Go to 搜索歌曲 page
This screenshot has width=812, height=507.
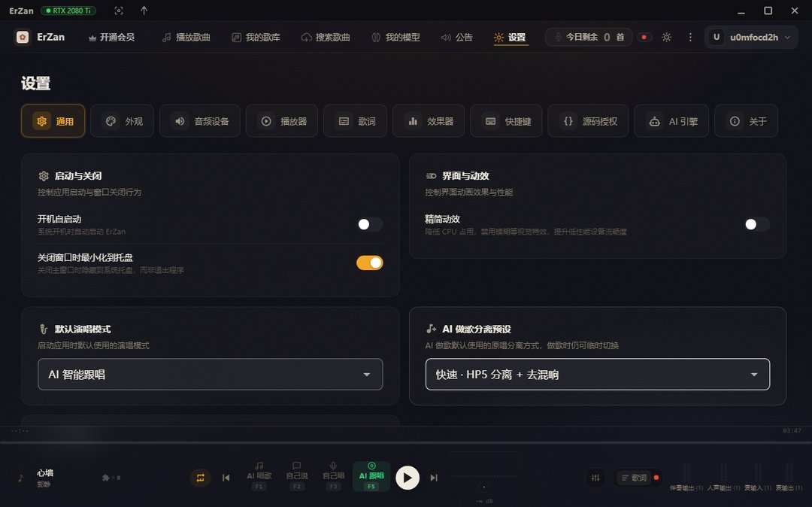[x=326, y=38]
